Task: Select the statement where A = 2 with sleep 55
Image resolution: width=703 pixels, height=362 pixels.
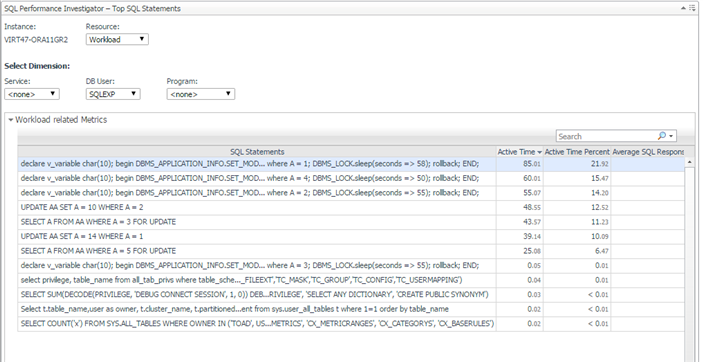Action: coord(257,193)
